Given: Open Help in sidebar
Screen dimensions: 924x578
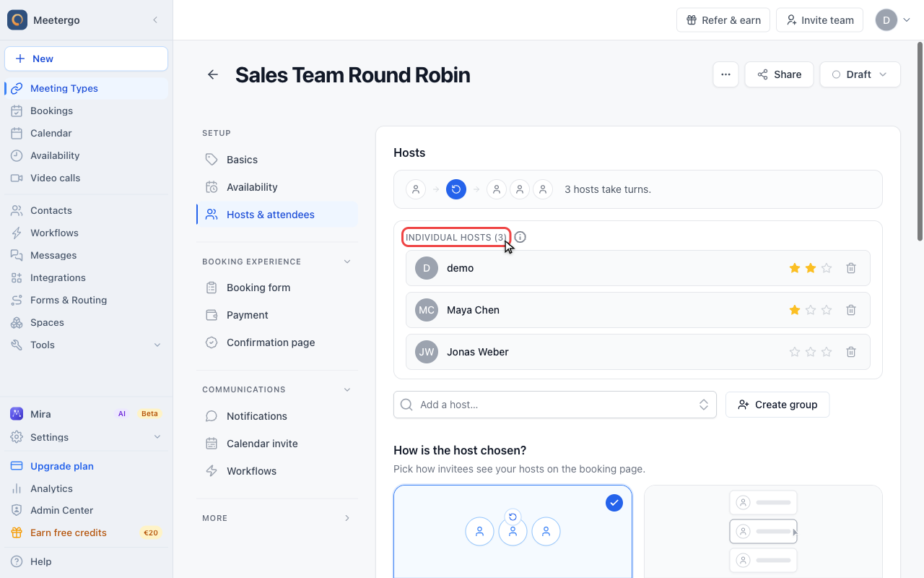Looking at the screenshot, I should click(x=86, y=561).
